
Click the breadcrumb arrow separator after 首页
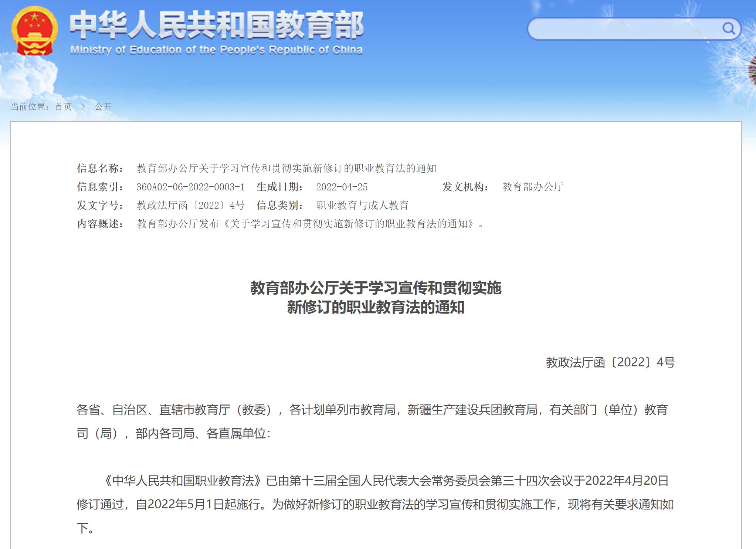pos(83,107)
